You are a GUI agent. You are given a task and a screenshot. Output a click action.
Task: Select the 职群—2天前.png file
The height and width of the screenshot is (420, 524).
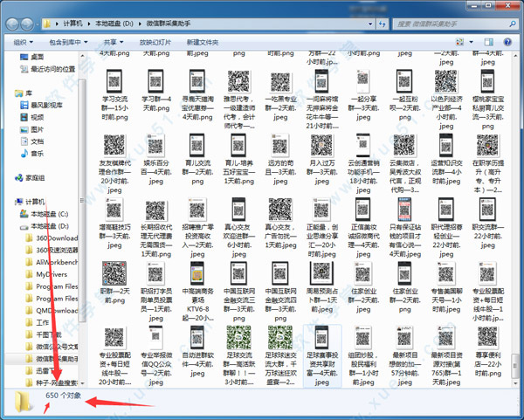(114, 283)
